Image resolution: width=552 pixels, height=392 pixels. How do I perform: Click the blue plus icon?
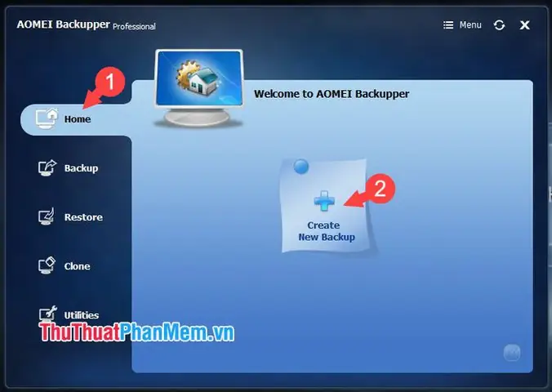point(324,201)
